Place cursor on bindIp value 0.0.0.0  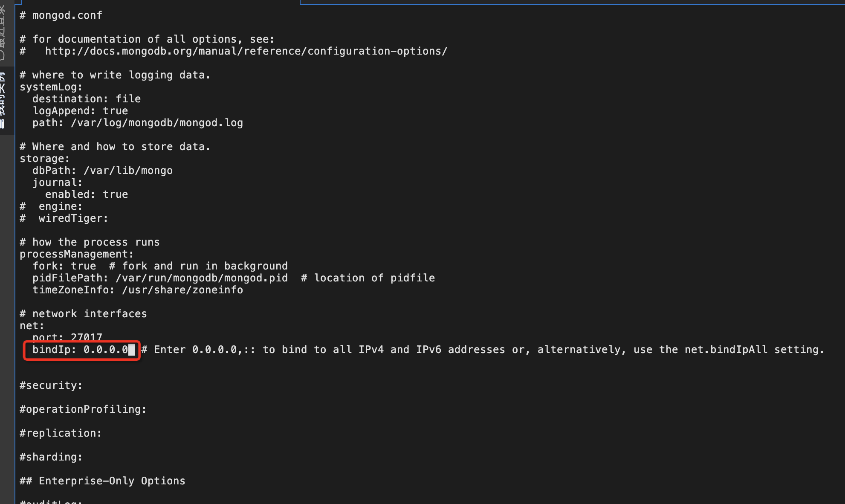(106, 350)
